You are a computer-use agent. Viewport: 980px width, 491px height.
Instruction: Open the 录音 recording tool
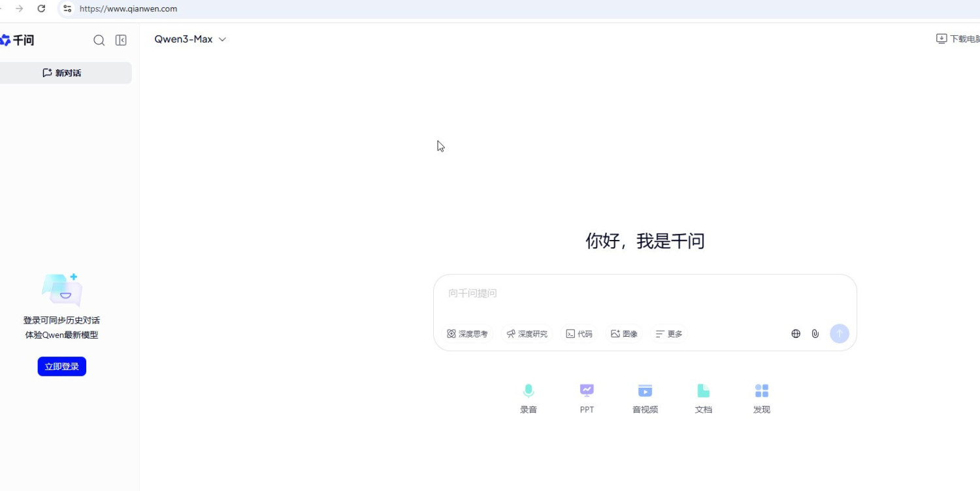pos(528,398)
